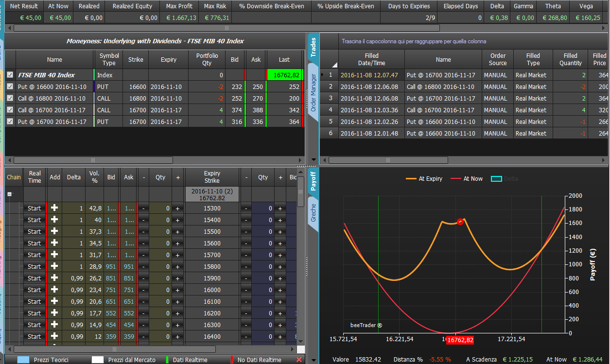Click the right-side minus for strike 15900
Screen dimensions: 610x364
pos(246,278)
